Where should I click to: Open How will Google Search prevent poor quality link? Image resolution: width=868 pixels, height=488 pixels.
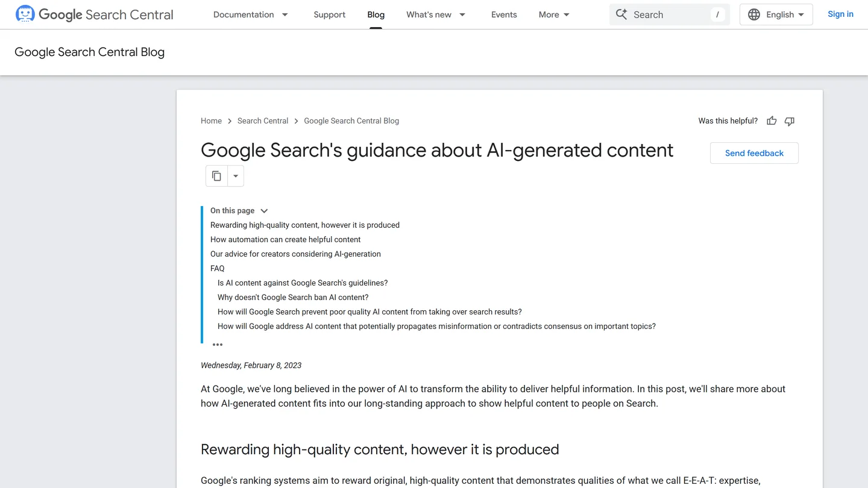tap(370, 312)
